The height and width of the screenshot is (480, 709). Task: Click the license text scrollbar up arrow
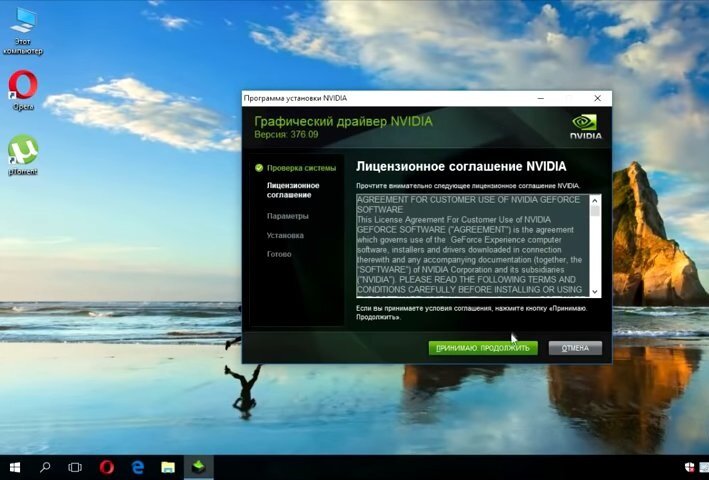click(595, 200)
